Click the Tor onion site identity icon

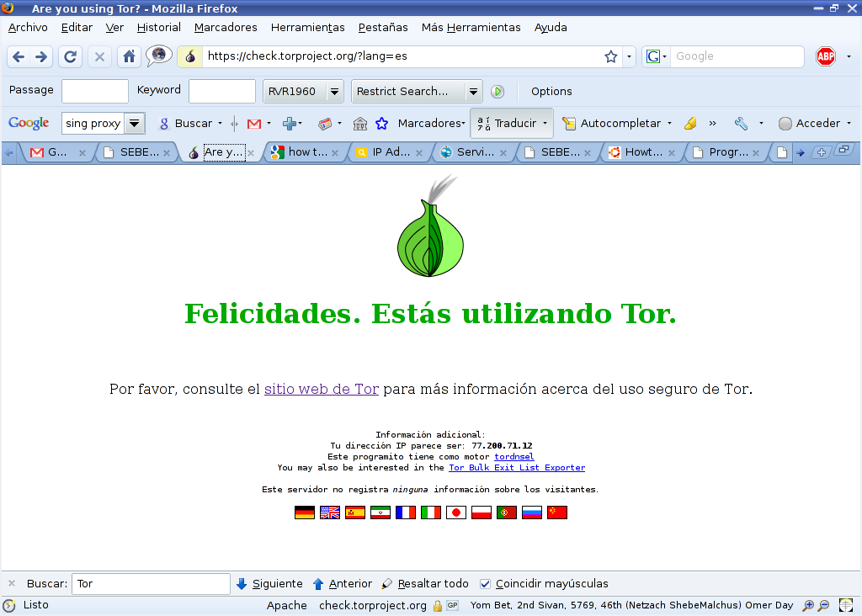click(x=190, y=56)
